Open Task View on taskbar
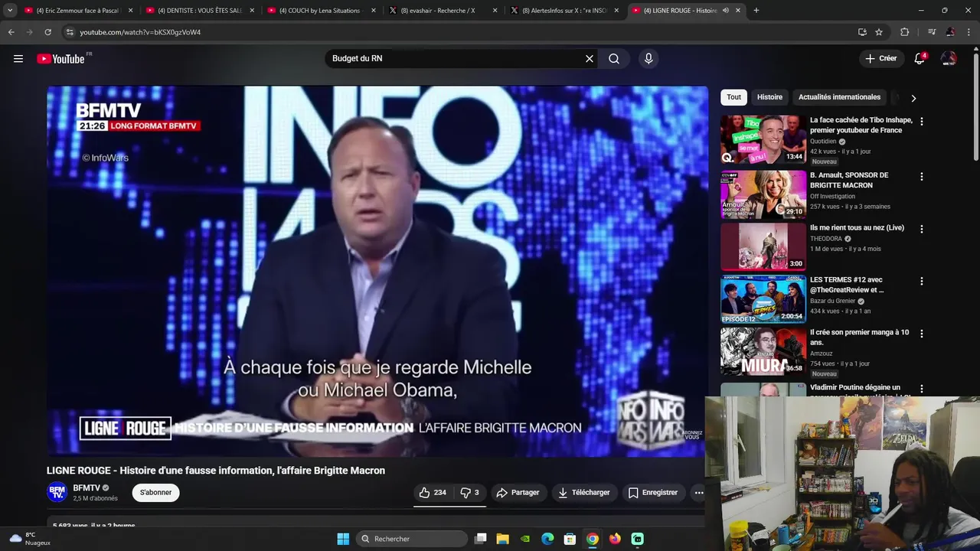 click(x=480, y=539)
